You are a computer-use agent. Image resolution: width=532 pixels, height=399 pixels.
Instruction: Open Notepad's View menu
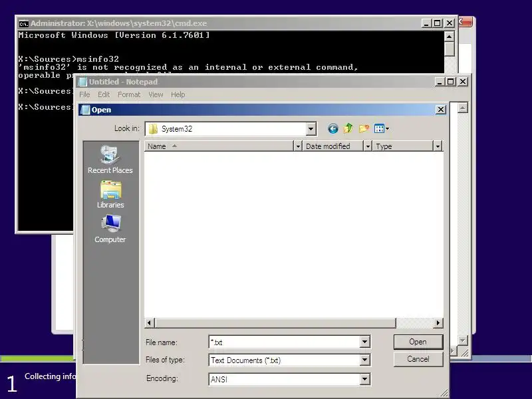tap(156, 94)
